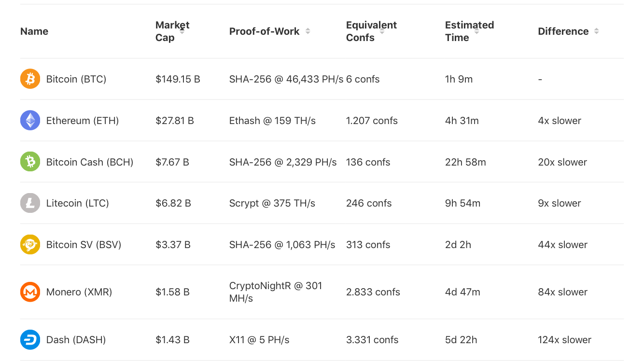Click the Ethereum diamond logo icon

pos(30,120)
